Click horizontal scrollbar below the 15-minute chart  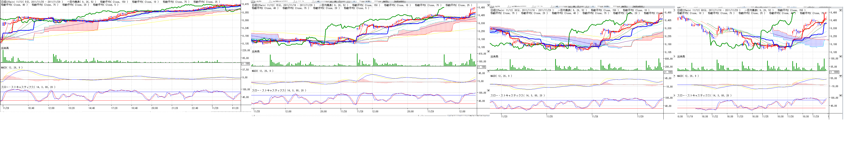tap(337, 116)
